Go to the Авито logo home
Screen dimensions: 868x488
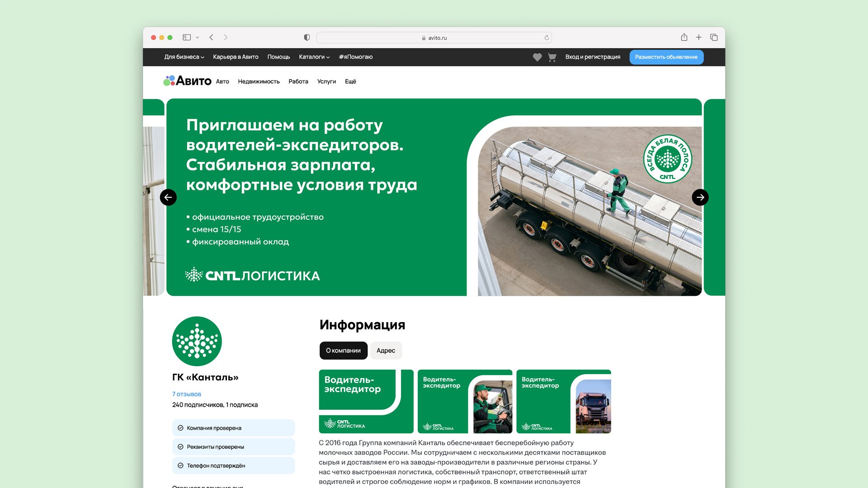(x=187, y=81)
